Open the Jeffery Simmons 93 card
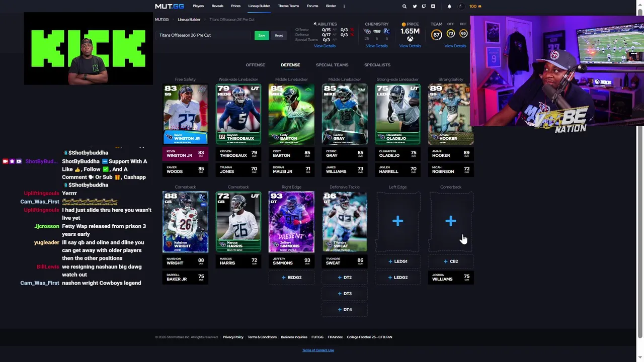The width and height of the screenshot is (644, 362). 291,222
